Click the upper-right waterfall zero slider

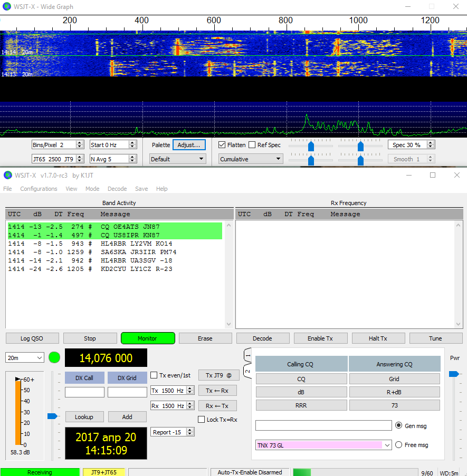[x=360, y=146]
